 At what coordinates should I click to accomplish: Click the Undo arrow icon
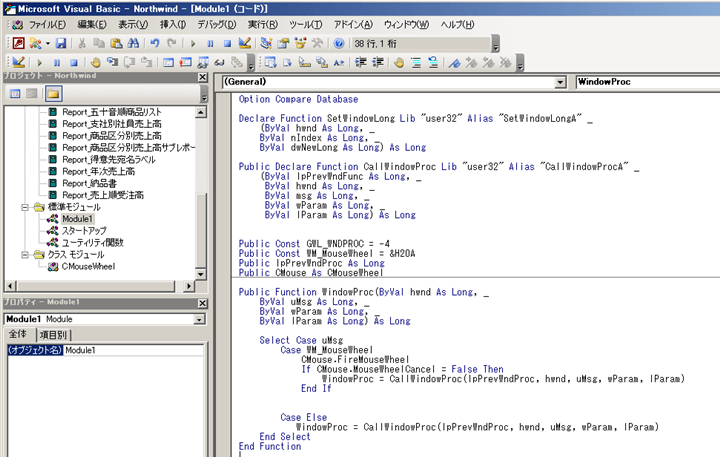tap(154, 44)
